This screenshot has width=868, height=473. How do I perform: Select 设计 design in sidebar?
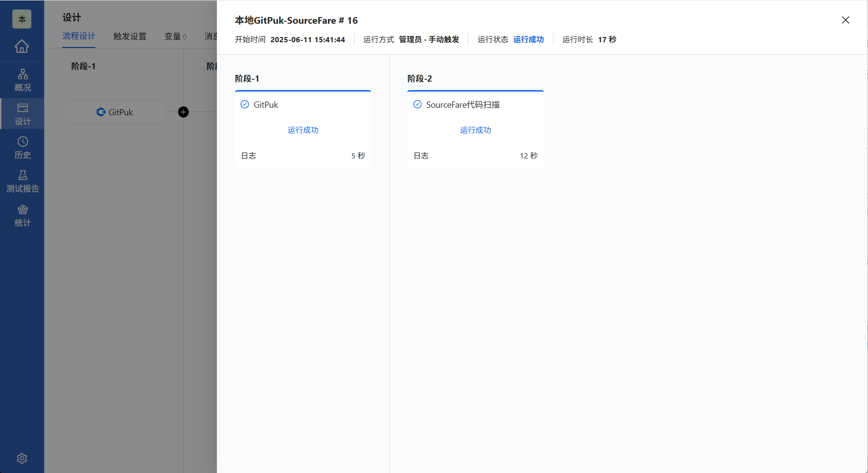click(x=22, y=114)
